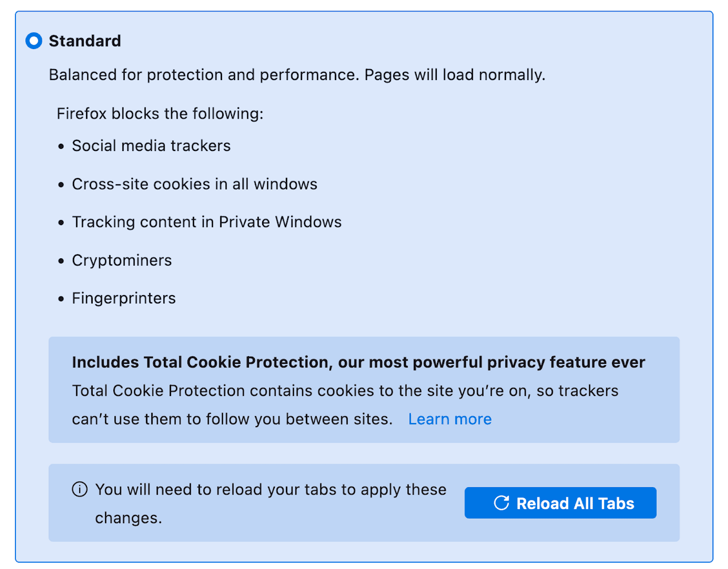Click the Fingerprinters list entry
Screen dimensions: 728x569
(x=123, y=298)
